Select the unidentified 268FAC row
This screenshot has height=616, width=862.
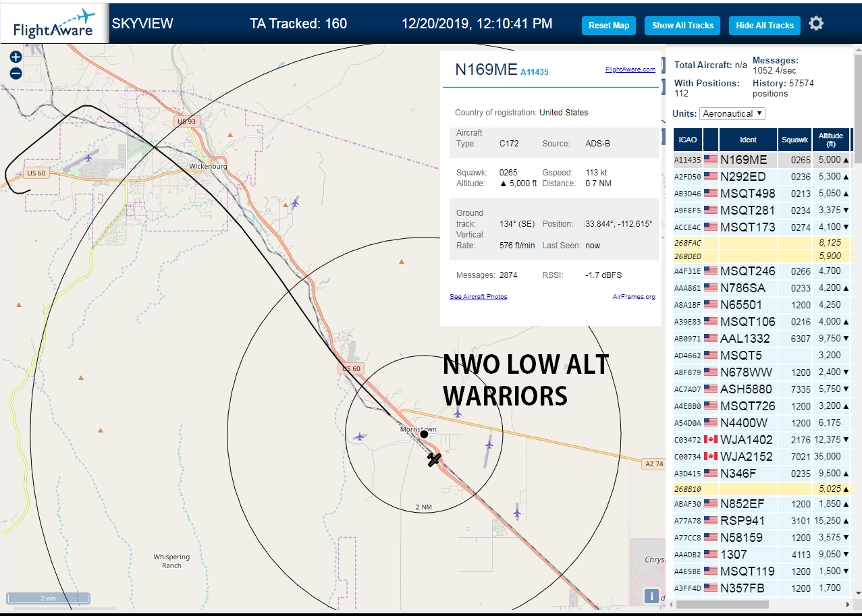click(762, 242)
